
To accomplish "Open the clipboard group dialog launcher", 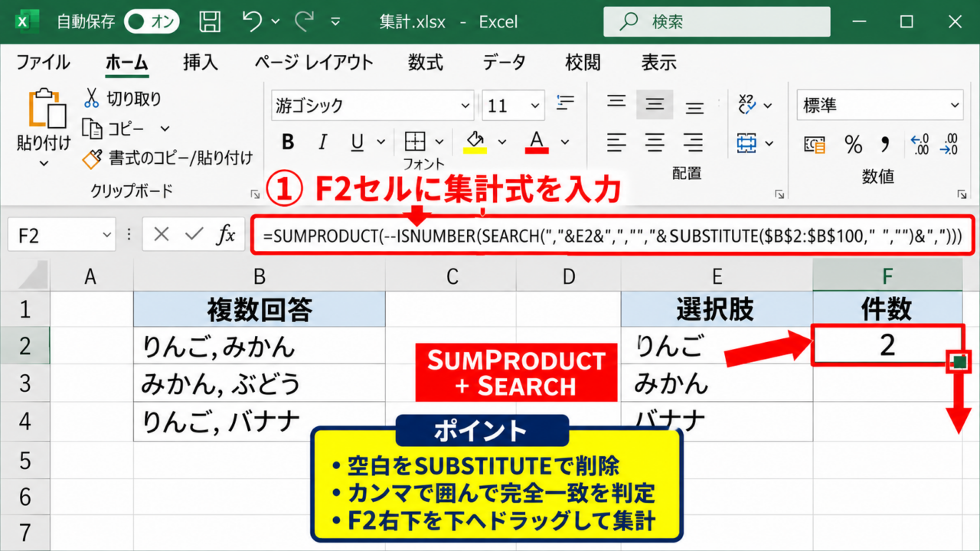I will [255, 194].
